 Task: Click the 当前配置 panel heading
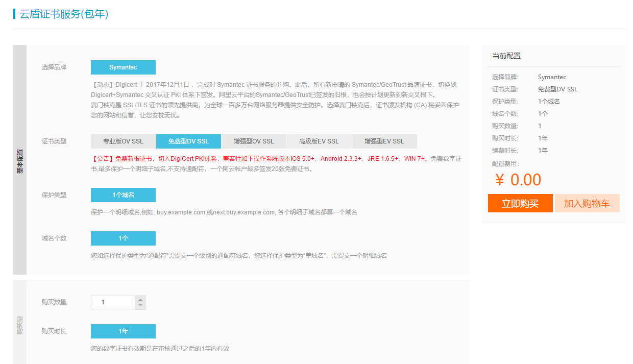(506, 56)
